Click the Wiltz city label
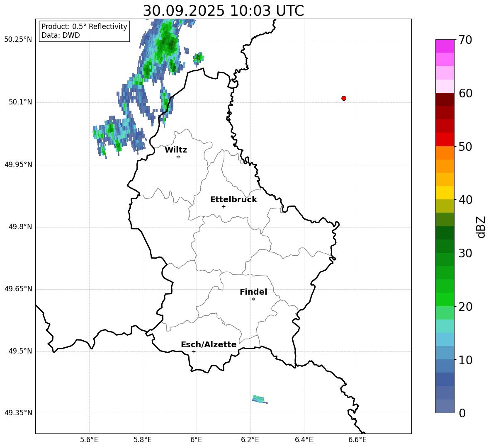This screenshot has width=491, height=448. tap(176, 150)
